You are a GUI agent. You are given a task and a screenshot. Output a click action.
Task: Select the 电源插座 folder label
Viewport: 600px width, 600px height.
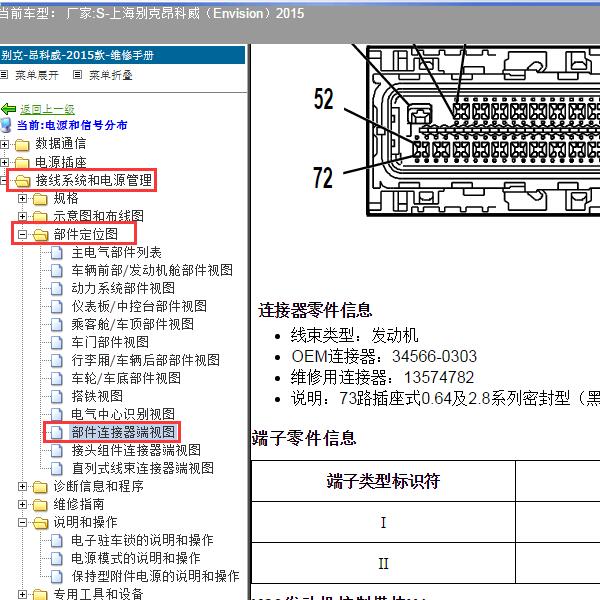tap(61, 163)
